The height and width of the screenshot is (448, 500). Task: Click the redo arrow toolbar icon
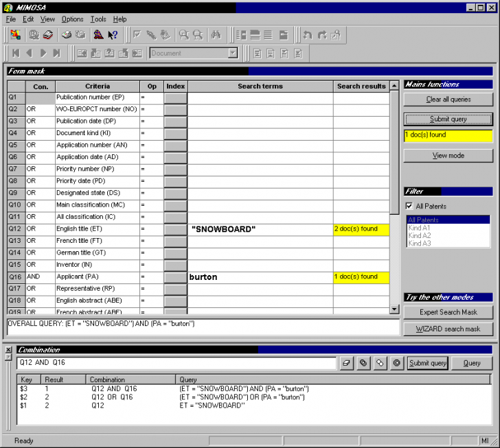point(321,35)
